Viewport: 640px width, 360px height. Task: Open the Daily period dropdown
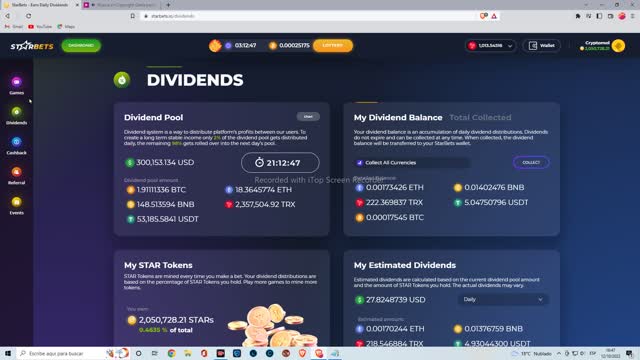click(503, 300)
